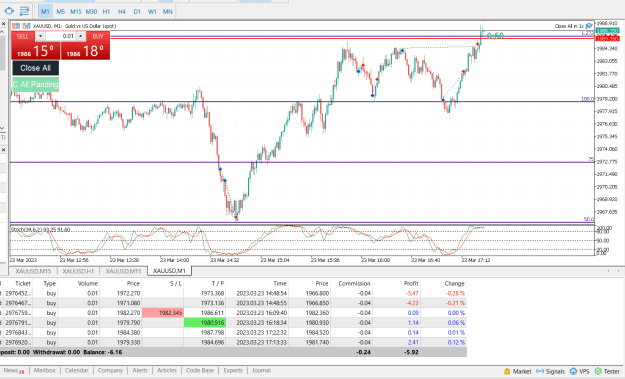Open the Experts tab
This screenshot has width=625, height=379.
click(x=233, y=371)
